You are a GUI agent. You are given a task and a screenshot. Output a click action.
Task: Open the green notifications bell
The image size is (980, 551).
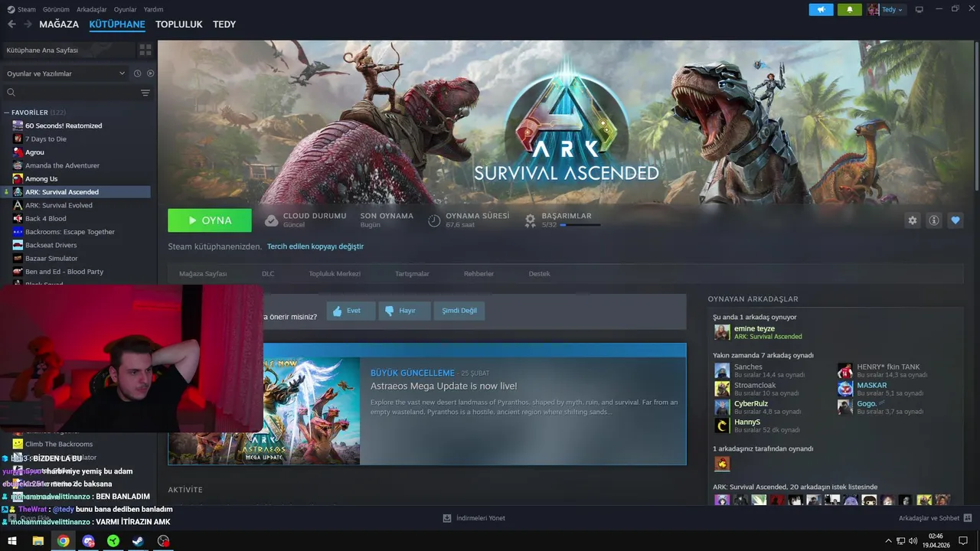point(849,9)
